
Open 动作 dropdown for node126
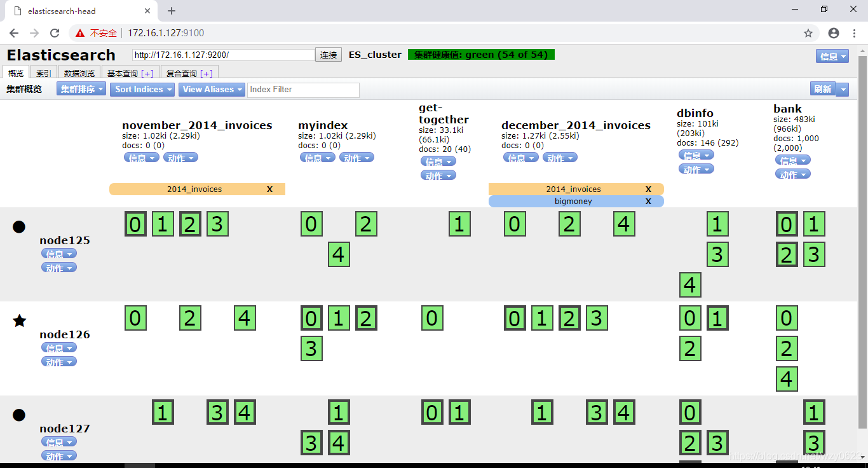click(58, 362)
